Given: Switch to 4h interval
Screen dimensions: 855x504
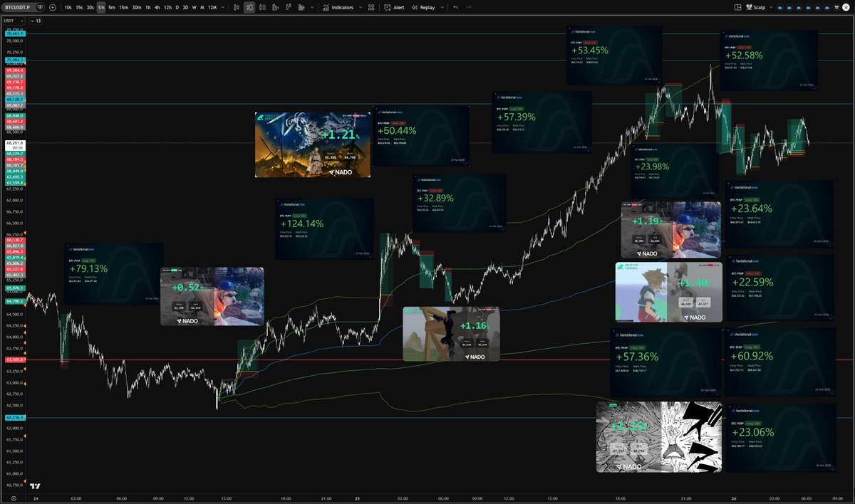Looking at the screenshot, I should coord(157,7).
